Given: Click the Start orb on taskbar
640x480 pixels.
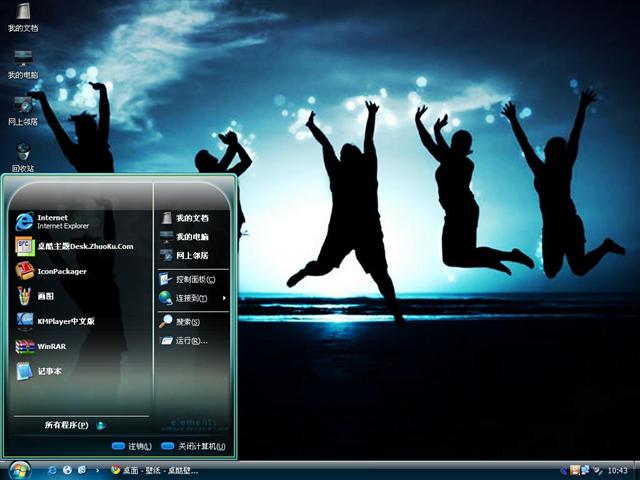Looking at the screenshot, I should pos(18,470).
